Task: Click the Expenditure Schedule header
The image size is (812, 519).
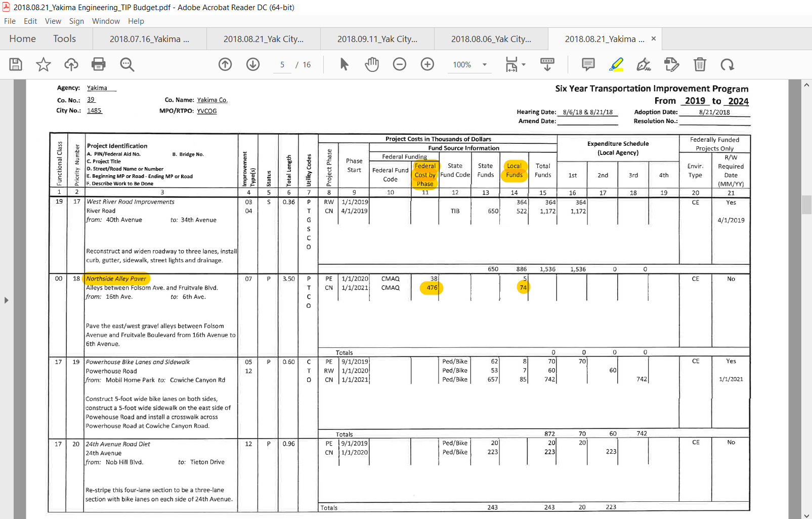Action: coord(618,144)
